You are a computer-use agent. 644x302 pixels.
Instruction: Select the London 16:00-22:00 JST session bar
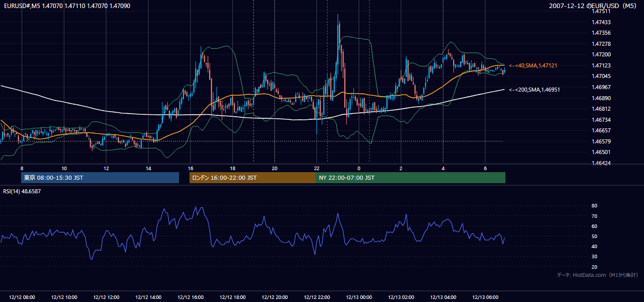[252, 178]
